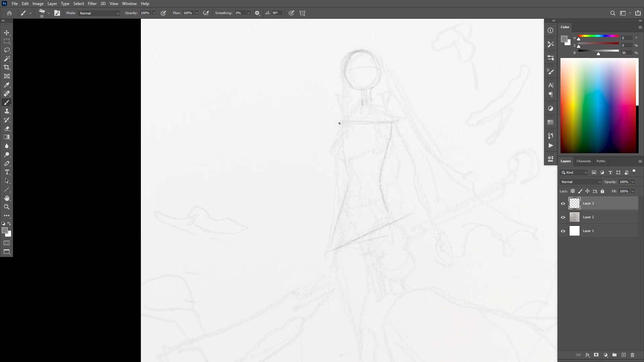Open the Filter menu
Viewport: 644px width, 362px height.
click(92, 4)
